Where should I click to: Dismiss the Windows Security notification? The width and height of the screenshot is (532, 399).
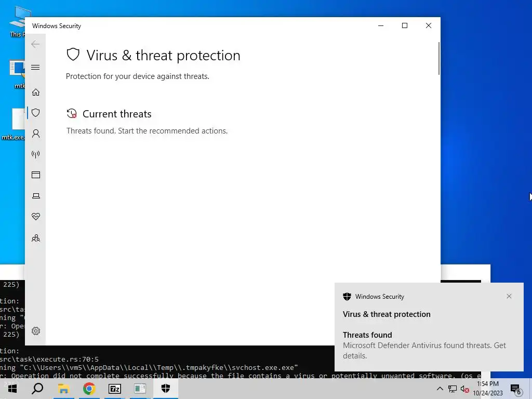coord(509,296)
